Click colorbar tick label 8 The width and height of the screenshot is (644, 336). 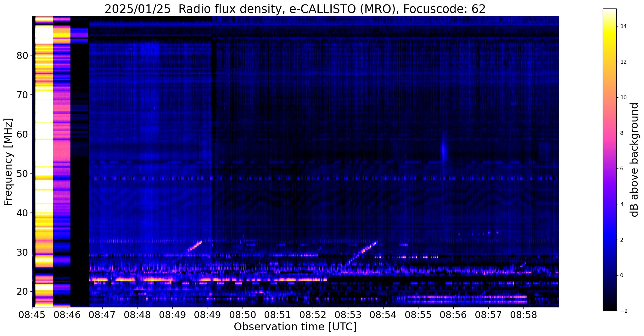click(x=621, y=133)
